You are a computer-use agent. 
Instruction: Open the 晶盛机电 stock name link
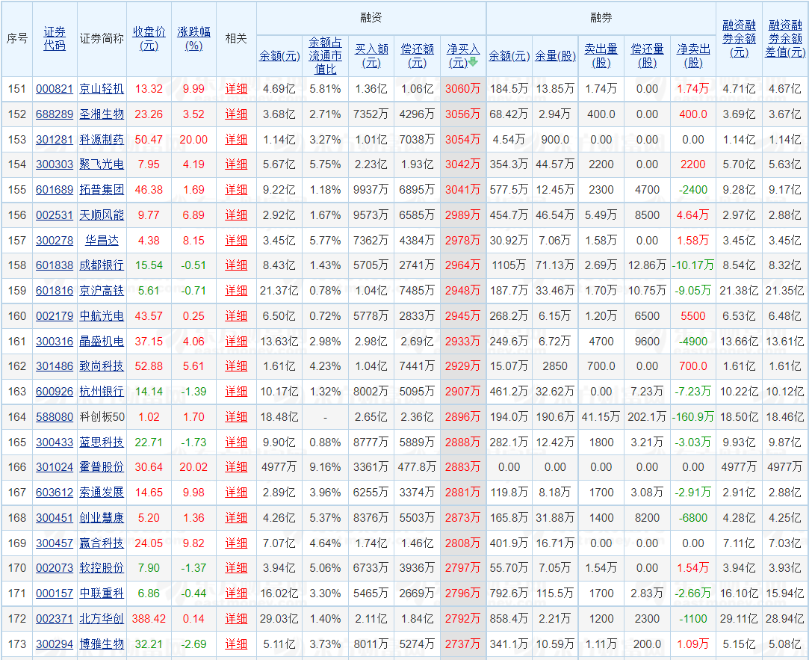102,342
